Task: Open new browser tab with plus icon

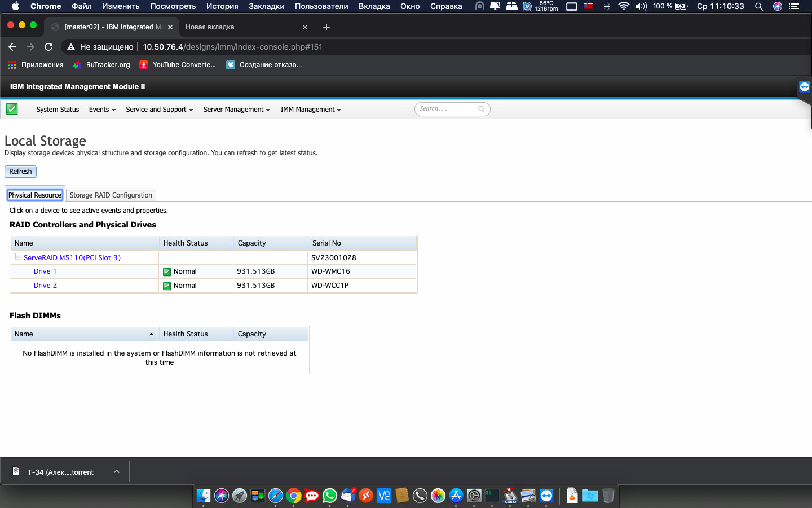Action: (x=326, y=27)
